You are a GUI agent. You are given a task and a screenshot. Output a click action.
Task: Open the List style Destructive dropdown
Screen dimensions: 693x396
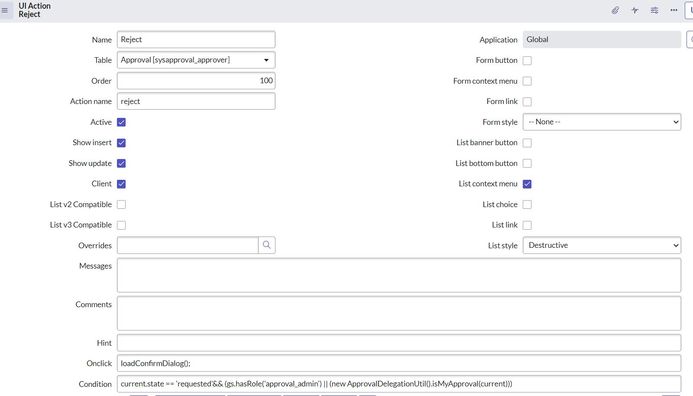click(602, 245)
